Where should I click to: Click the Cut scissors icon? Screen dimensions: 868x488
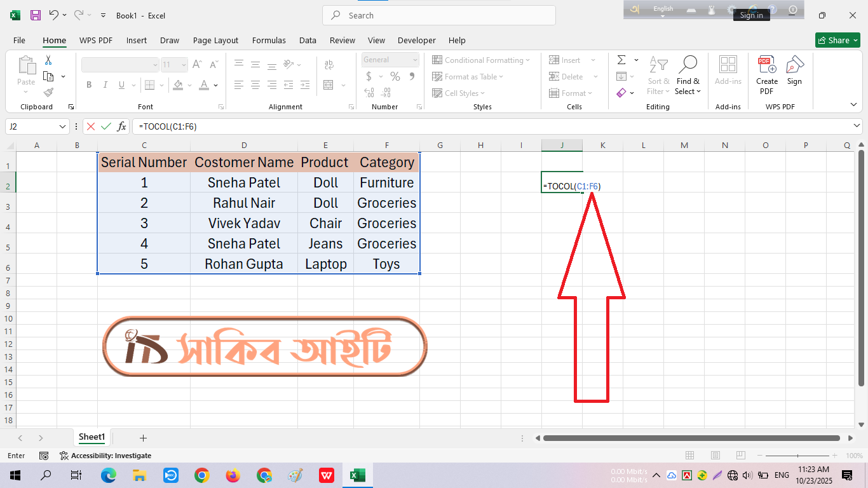pyautogui.click(x=48, y=60)
